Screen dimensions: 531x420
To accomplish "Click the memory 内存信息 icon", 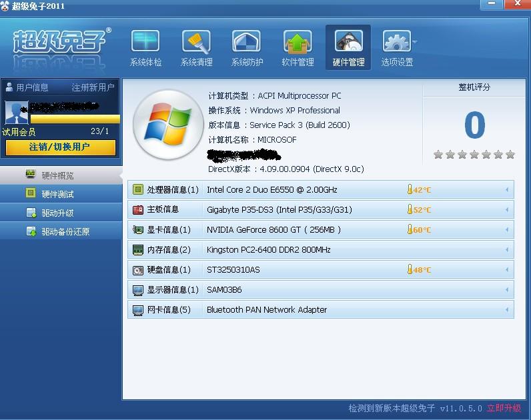I will click(138, 250).
